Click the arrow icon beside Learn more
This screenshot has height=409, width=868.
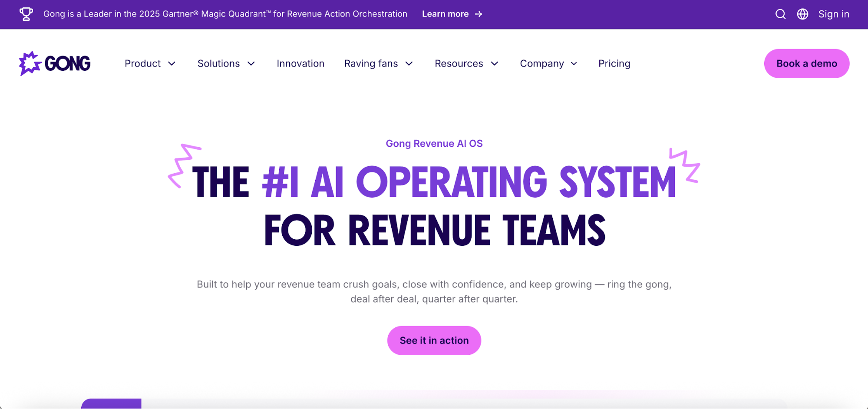(x=479, y=14)
